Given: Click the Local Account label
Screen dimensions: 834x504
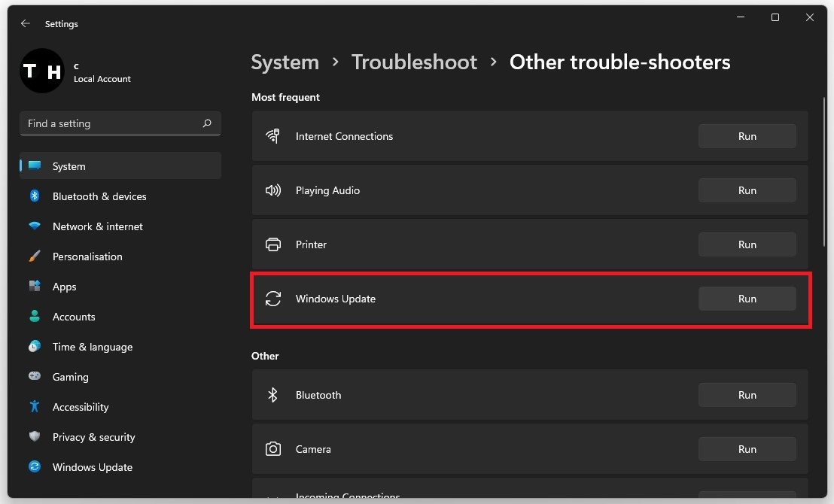Looking at the screenshot, I should point(102,79).
